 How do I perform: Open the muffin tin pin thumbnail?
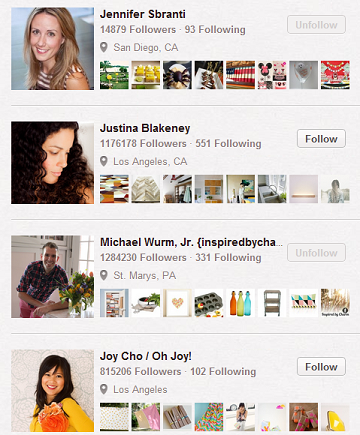(x=209, y=303)
